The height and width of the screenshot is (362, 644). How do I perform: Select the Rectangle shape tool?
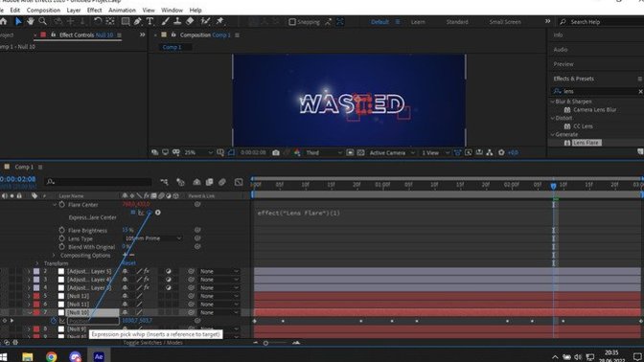tap(126, 21)
